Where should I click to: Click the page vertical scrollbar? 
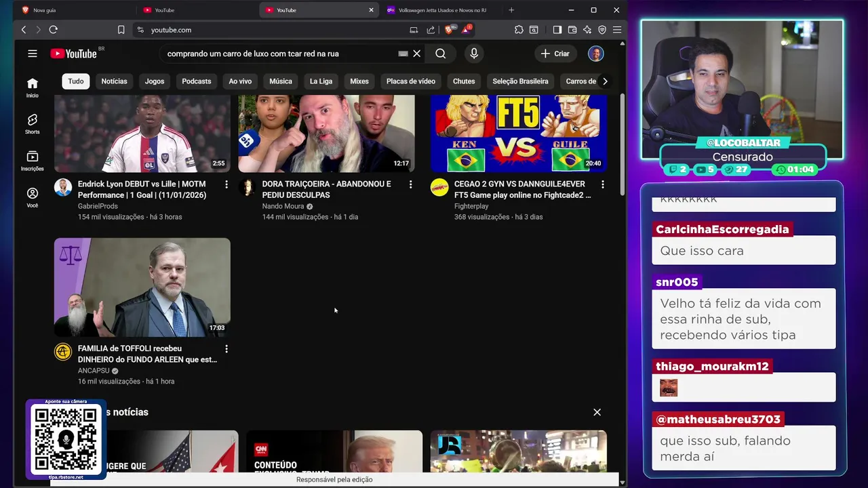[623, 145]
